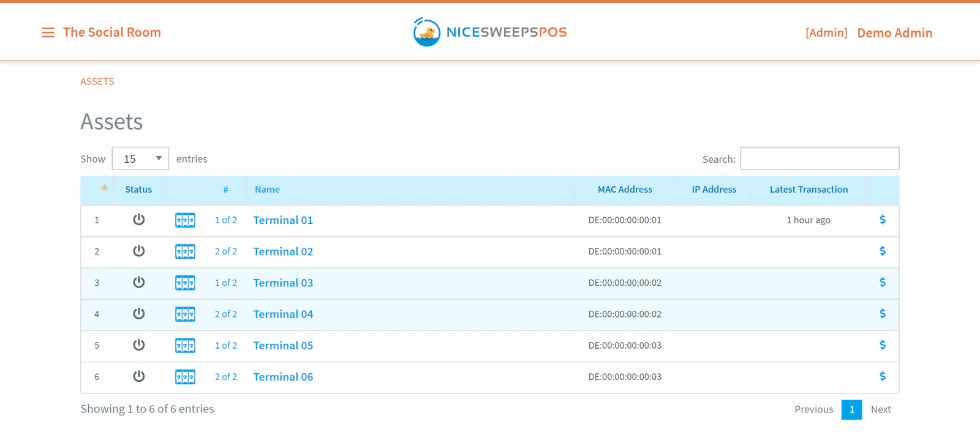This screenshot has width=980, height=435.
Task: Click the power status icon for Terminal 04
Action: click(x=139, y=314)
